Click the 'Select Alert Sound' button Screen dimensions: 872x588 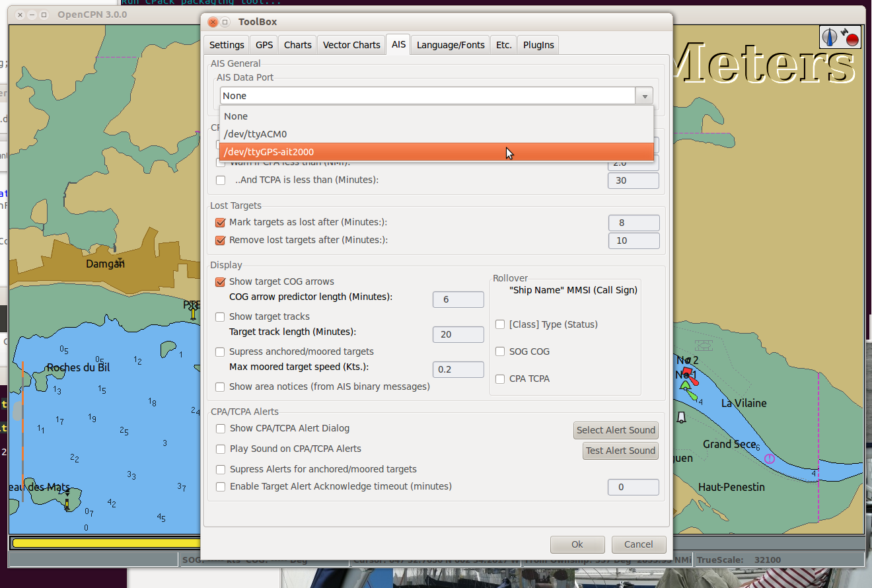pos(616,430)
